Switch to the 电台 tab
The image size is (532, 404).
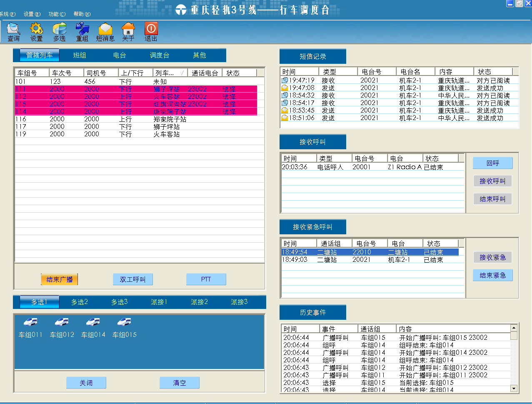pyautogui.click(x=120, y=55)
